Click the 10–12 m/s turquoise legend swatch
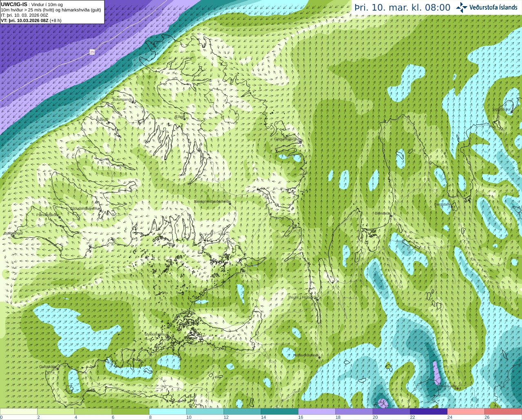This screenshot has height=420, width=522. [205, 411]
